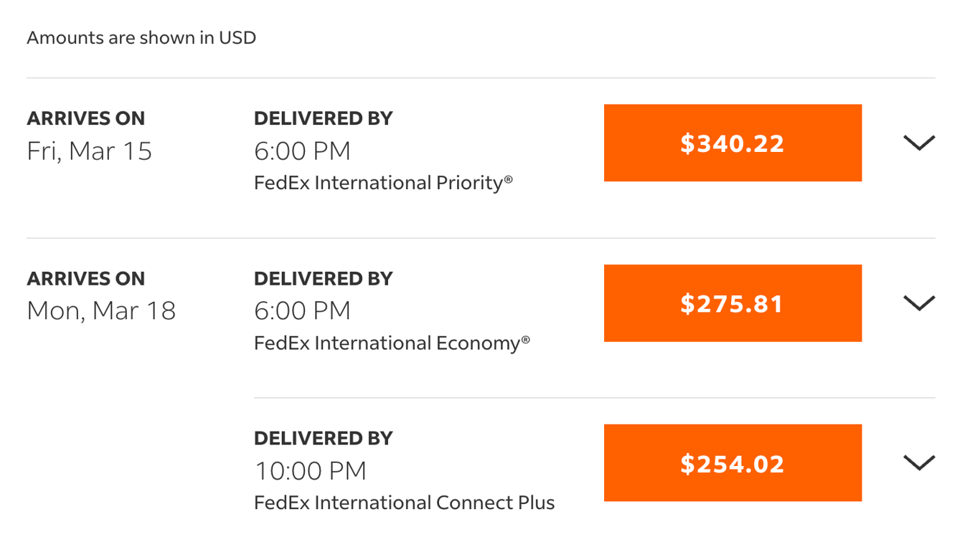Click the DELIVERED BY heading for Economy row

pos(324,278)
